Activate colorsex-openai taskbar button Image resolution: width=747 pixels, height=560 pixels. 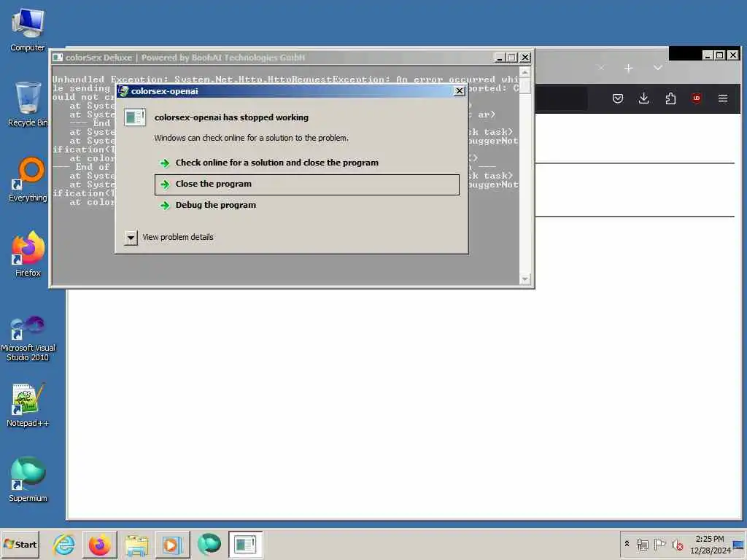(x=245, y=544)
